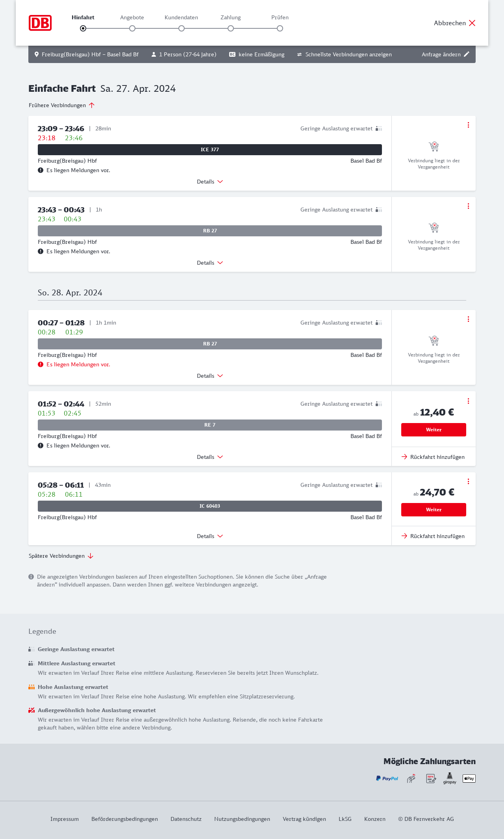Open the Datenschutz footer link
This screenshot has height=839, width=504.
[186, 819]
